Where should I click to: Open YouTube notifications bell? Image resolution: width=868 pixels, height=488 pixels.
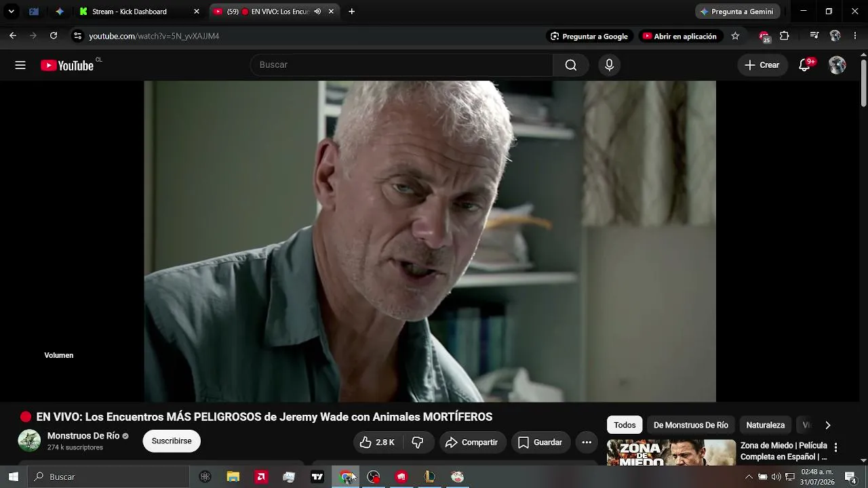pos(804,65)
